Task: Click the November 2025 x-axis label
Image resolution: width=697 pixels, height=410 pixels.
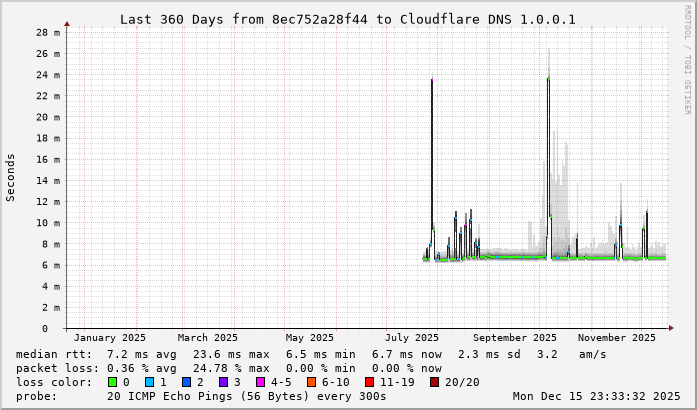Action: tap(616, 338)
